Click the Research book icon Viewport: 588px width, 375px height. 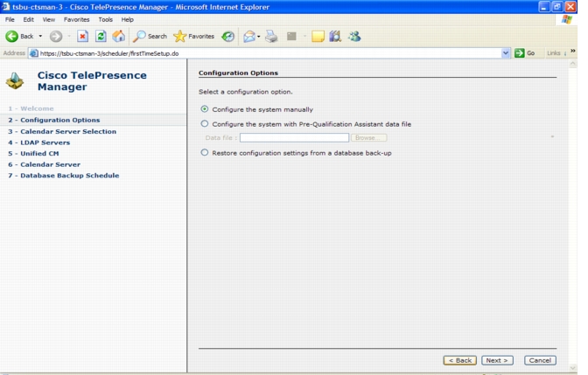click(x=335, y=37)
